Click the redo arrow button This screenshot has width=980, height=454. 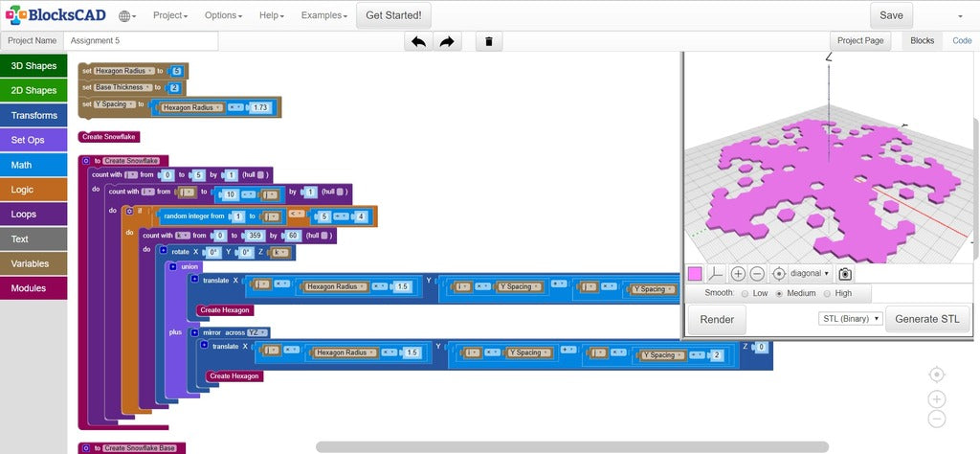tap(447, 41)
